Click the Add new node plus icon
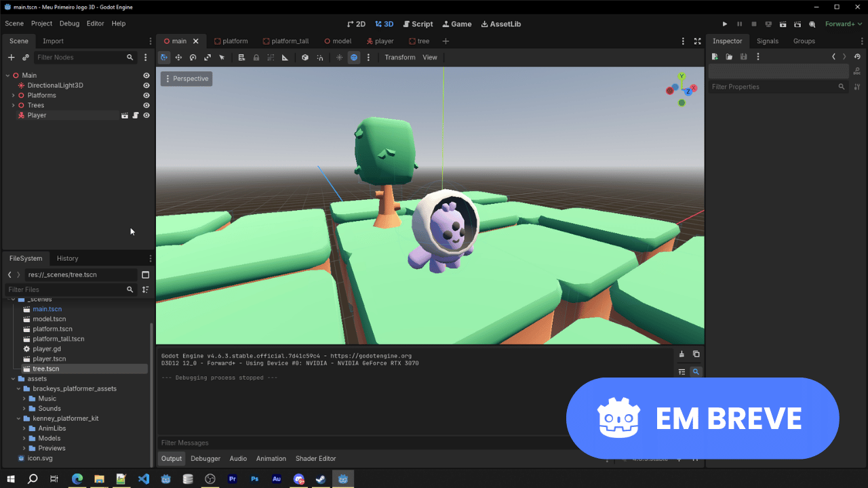Image resolution: width=868 pixels, height=488 pixels. tap(11, 58)
